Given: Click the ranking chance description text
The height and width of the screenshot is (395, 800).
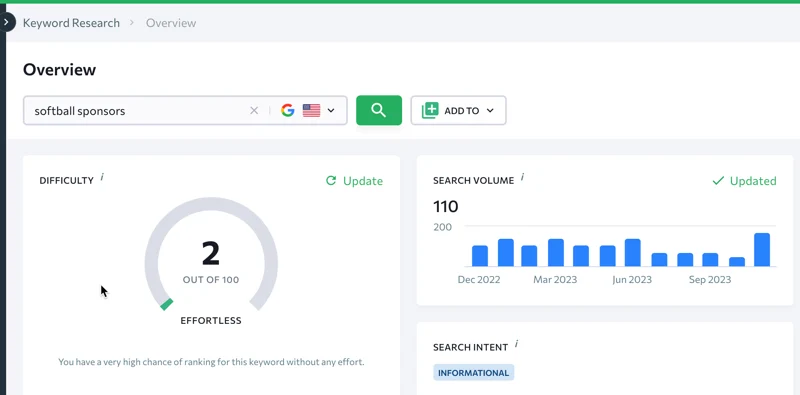Looking at the screenshot, I should coord(211,362).
